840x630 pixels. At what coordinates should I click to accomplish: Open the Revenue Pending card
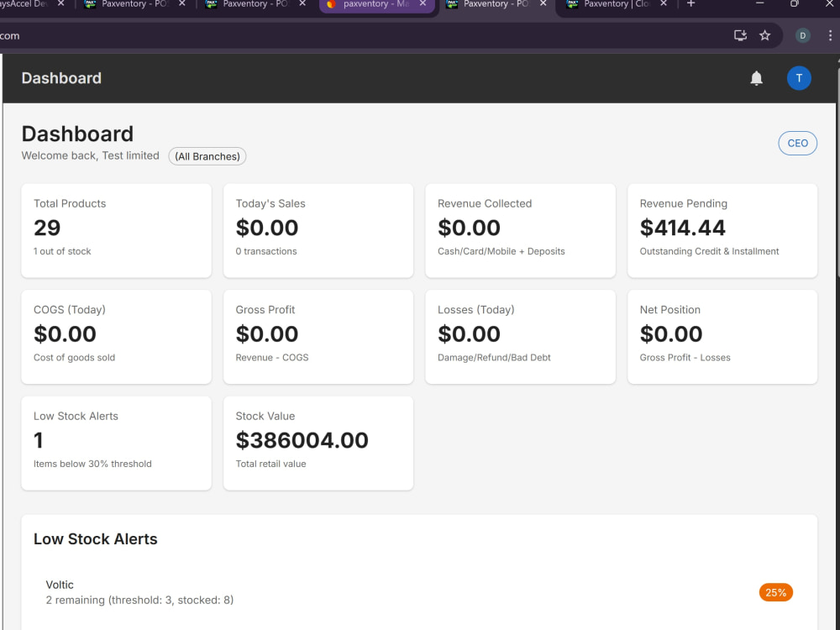coord(722,230)
